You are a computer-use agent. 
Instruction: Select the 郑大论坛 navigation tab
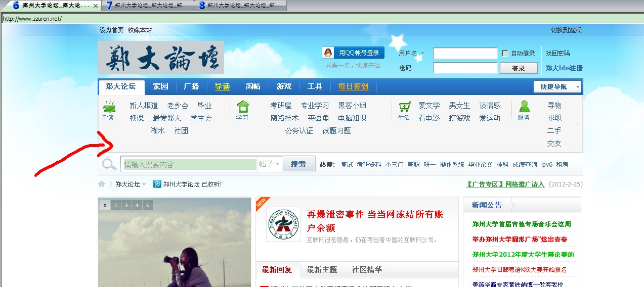[121, 86]
